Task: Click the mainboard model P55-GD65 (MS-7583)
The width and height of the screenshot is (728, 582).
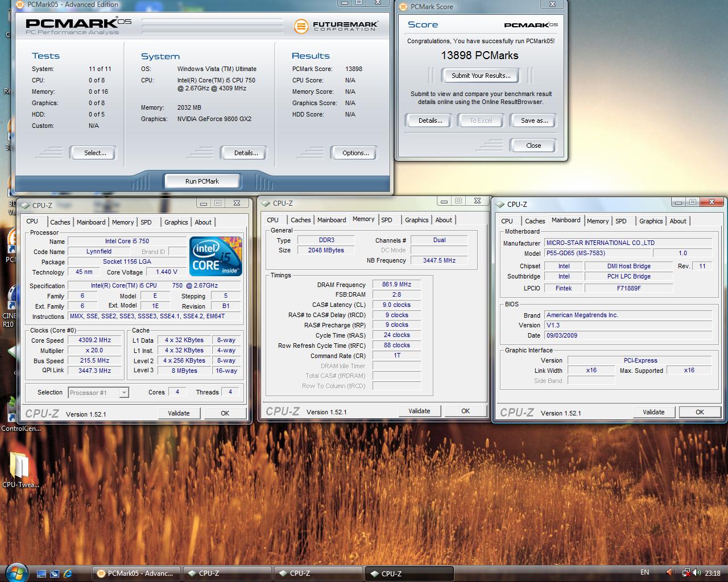Action: 597,253
